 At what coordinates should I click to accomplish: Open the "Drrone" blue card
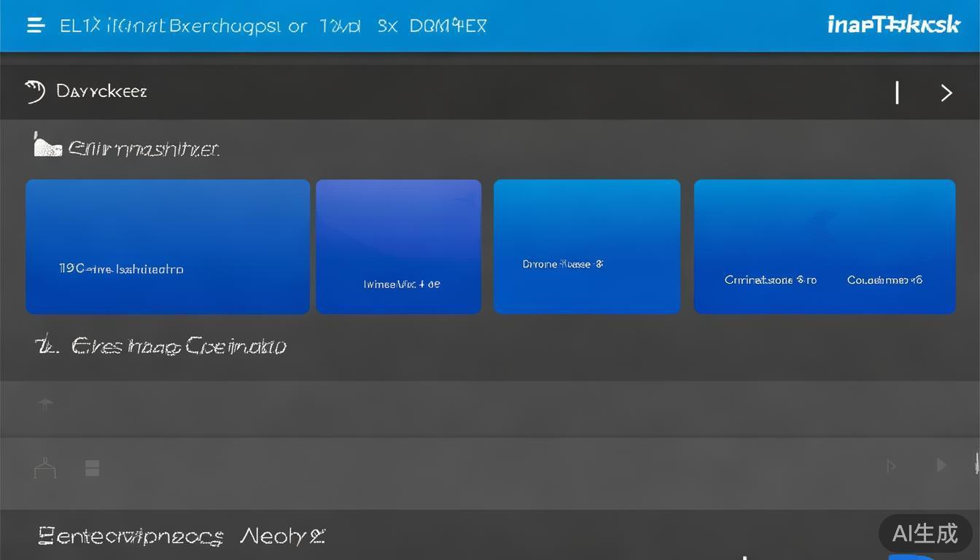pyautogui.click(x=586, y=246)
